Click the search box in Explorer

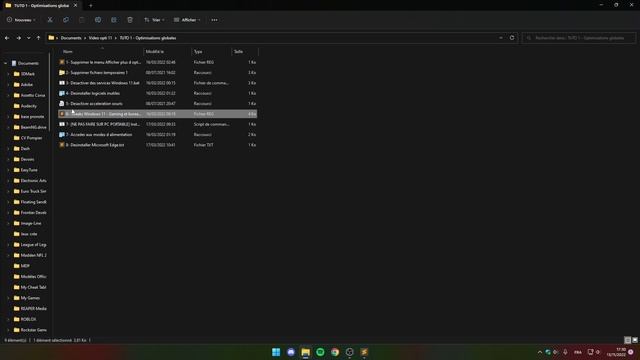(x=579, y=38)
